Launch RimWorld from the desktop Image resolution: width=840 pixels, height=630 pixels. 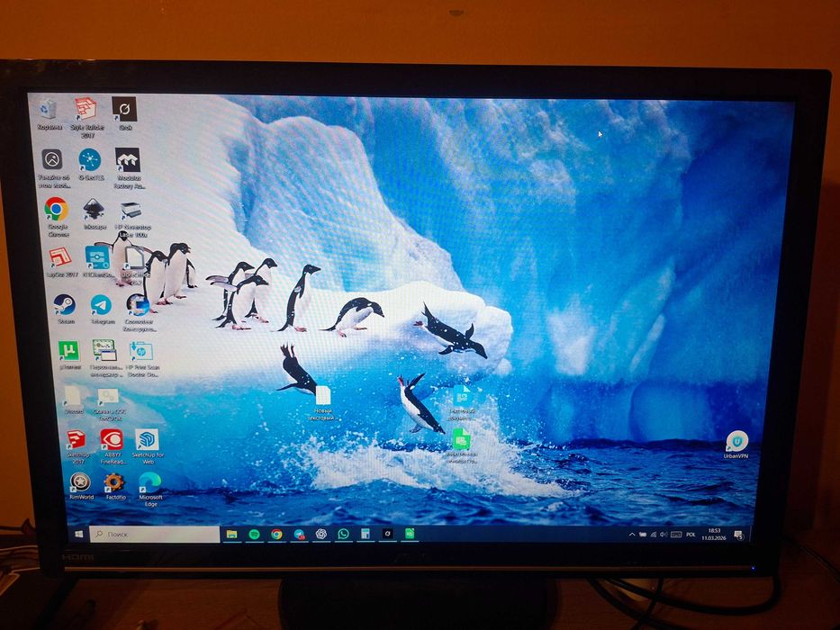[x=80, y=486]
